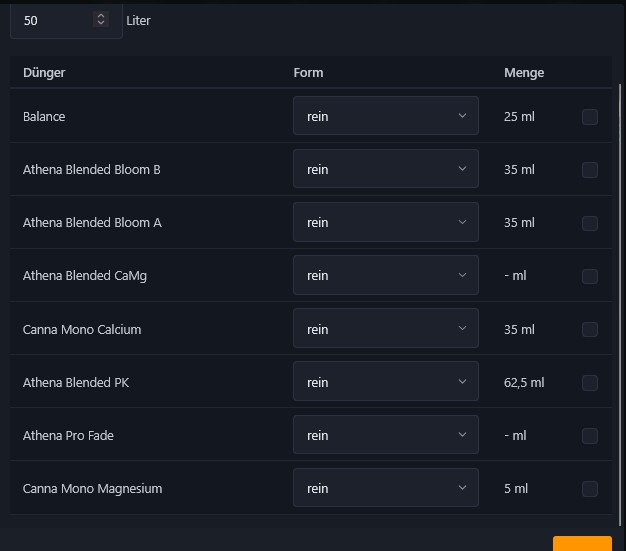Click the Liter amount stepper arrows
The image size is (626, 551).
coord(100,19)
